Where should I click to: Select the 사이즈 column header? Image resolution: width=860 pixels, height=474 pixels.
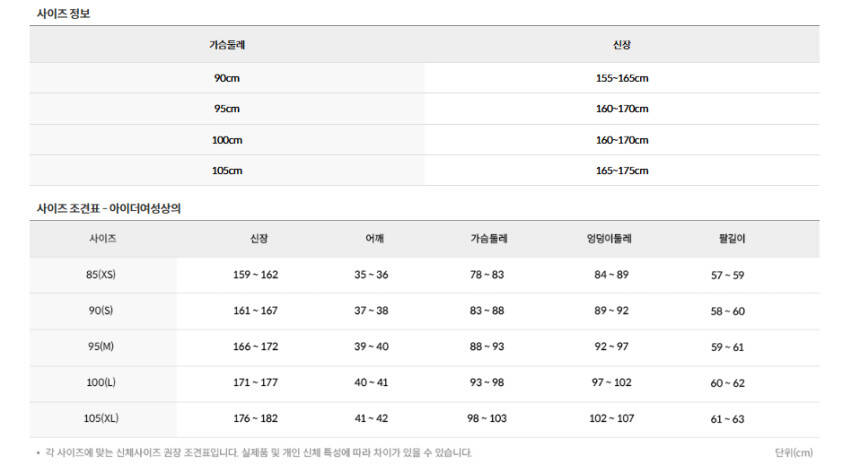(103, 239)
